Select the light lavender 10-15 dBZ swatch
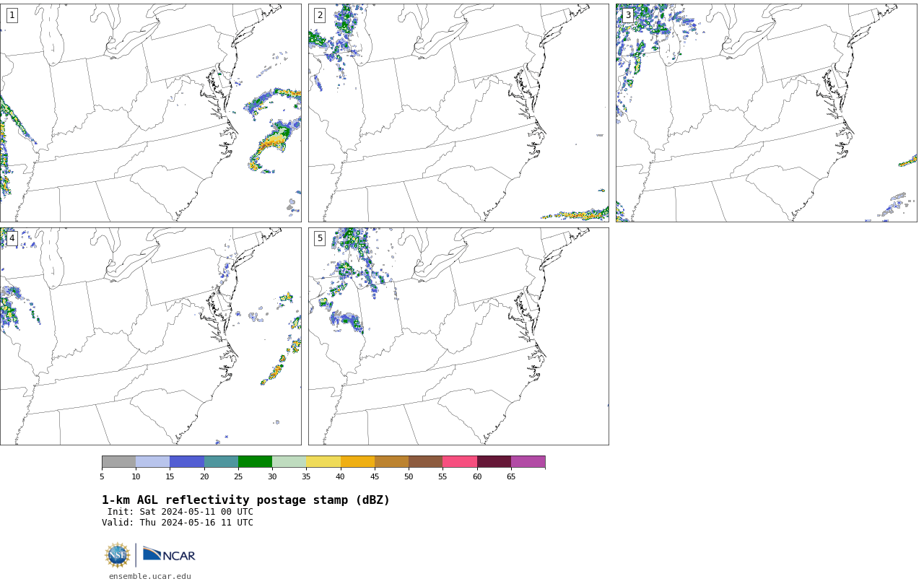The width and height of the screenshot is (924, 584). (153, 462)
